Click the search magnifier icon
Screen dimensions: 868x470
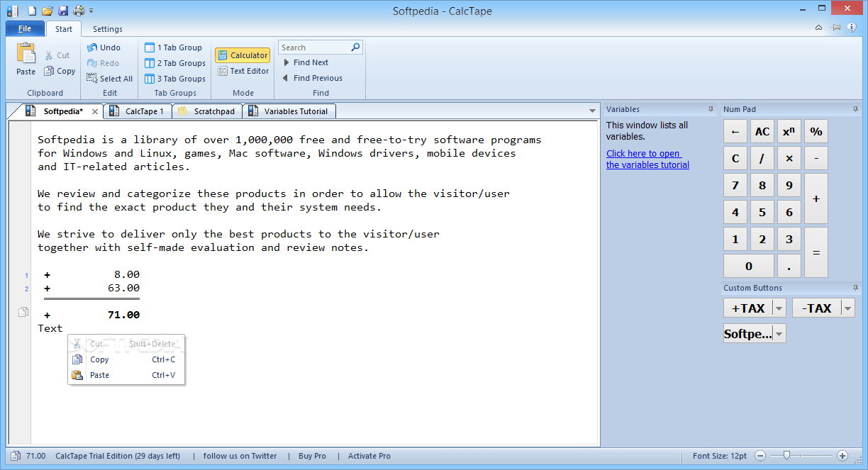tap(355, 47)
